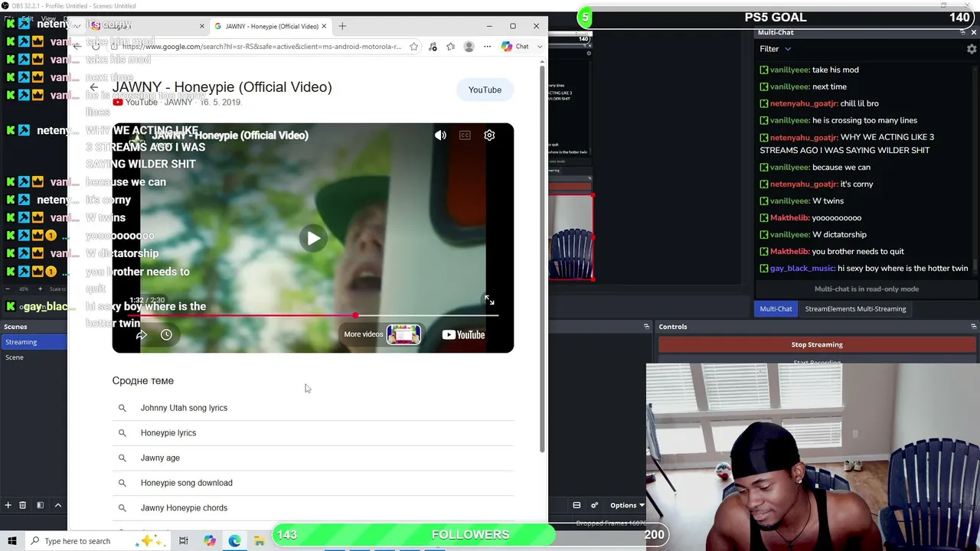Click the YouTube source chip button

(x=485, y=90)
